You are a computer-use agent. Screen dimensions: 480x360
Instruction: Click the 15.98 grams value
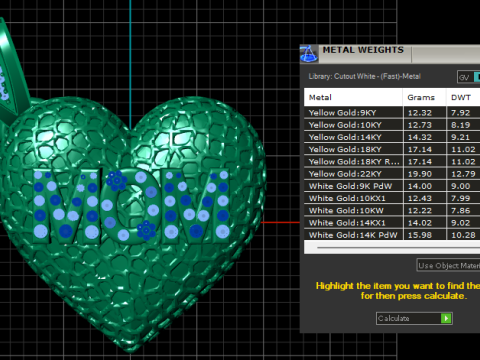coord(420,235)
